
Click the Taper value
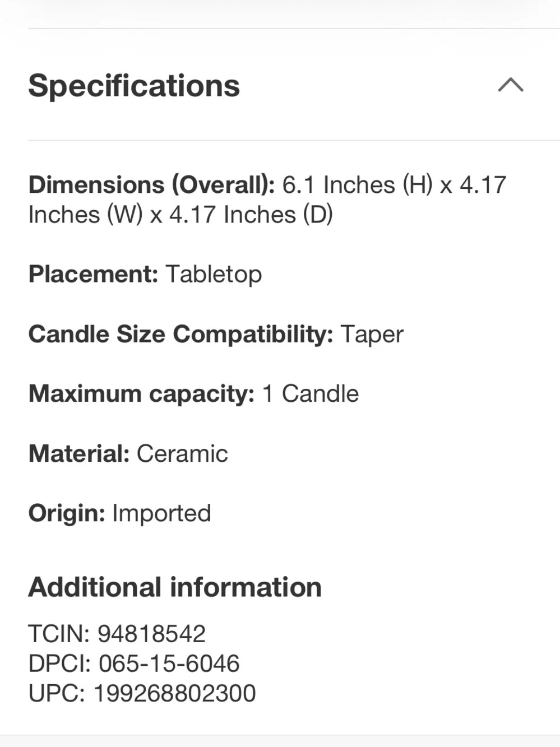(372, 335)
